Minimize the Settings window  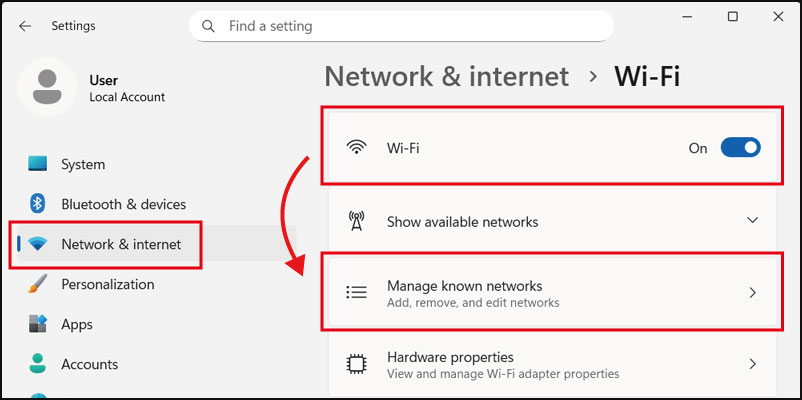point(686,17)
